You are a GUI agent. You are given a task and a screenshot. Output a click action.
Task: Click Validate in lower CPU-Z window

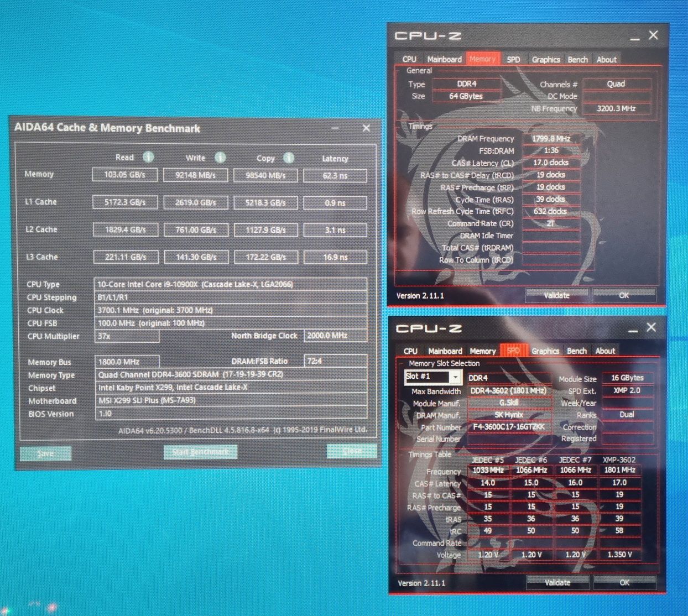[x=557, y=582]
